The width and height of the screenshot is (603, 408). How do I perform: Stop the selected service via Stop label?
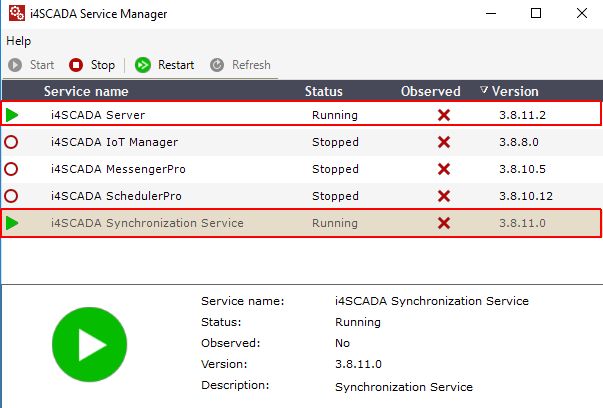point(103,65)
